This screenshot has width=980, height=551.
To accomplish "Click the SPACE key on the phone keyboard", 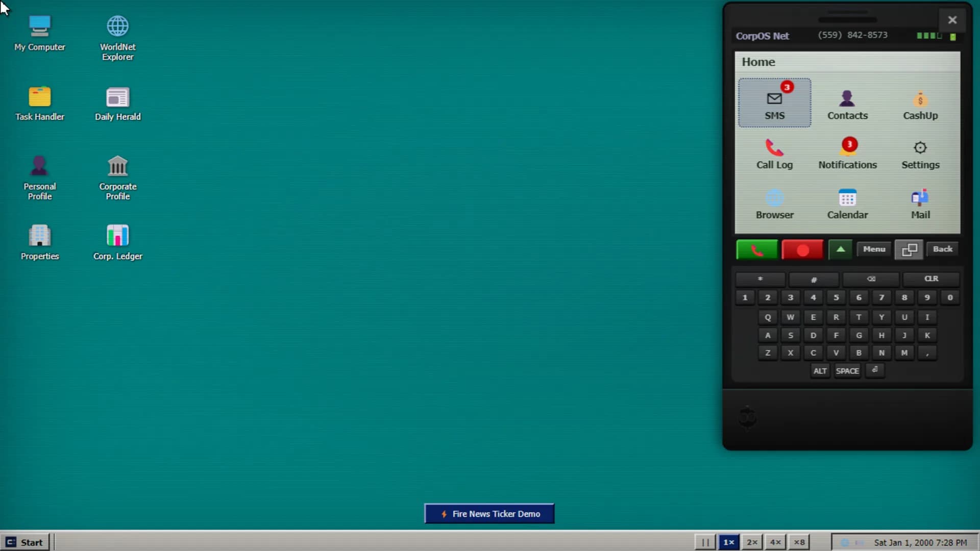I will click(x=847, y=371).
